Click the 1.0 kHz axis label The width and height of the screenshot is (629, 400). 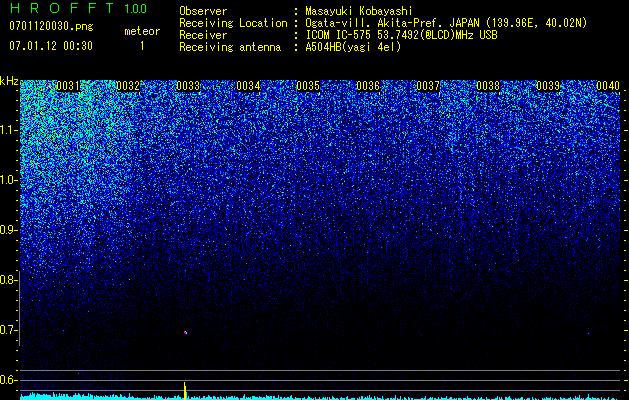tap(8, 180)
